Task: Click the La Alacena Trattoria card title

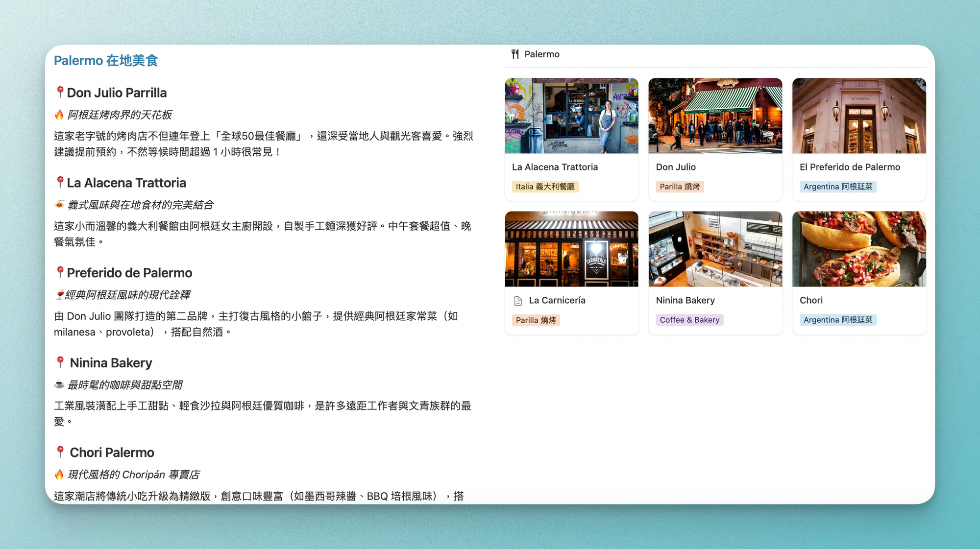Action: [555, 167]
